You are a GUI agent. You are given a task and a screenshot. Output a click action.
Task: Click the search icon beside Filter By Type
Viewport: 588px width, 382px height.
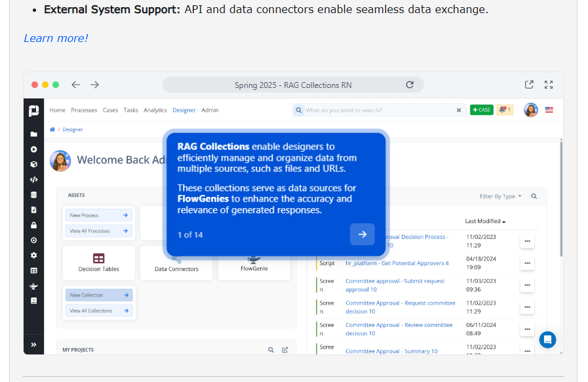(x=534, y=196)
